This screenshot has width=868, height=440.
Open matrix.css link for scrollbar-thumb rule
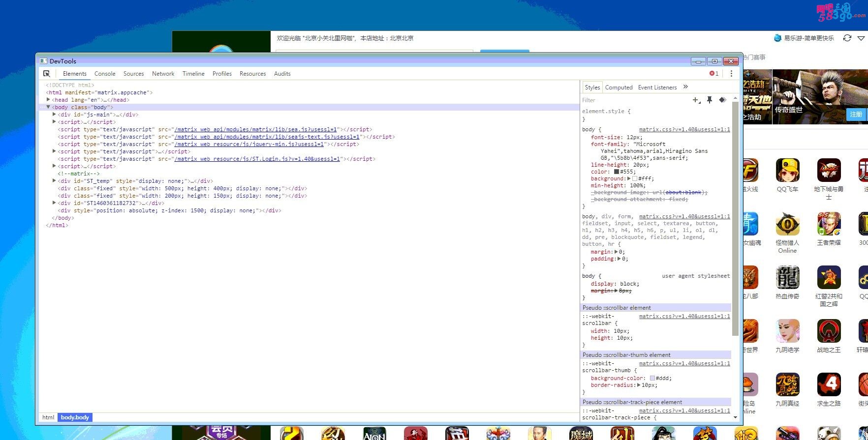click(x=684, y=363)
